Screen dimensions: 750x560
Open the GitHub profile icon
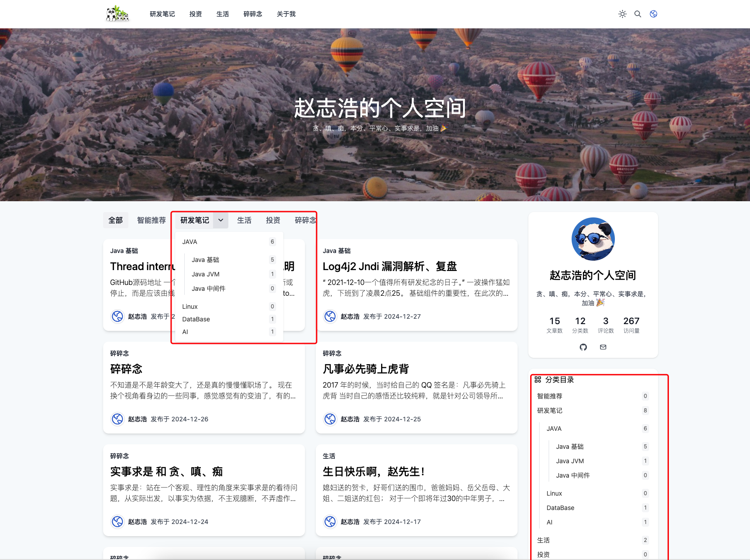coord(583,347)
